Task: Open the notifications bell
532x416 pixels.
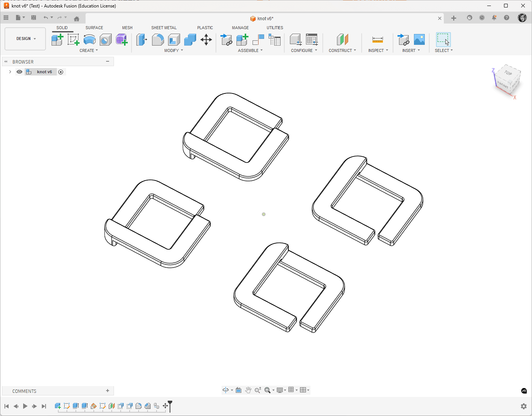Action: 494,18
